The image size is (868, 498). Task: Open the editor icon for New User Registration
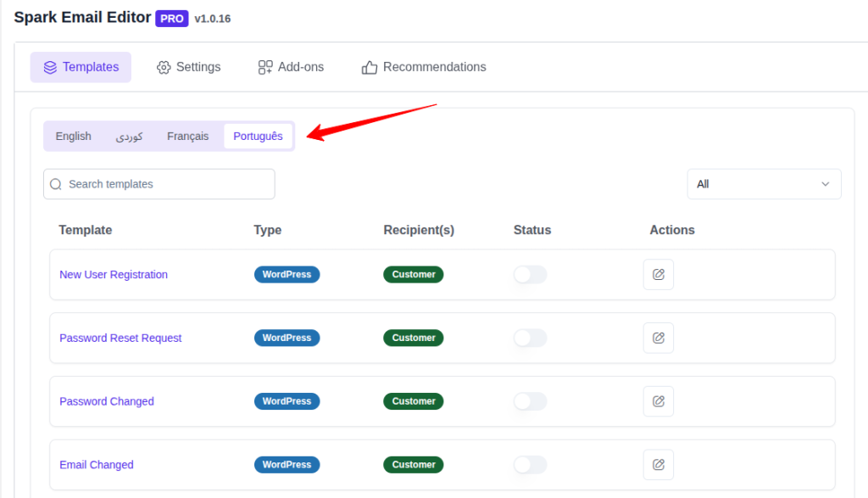click(x=659, y=274)
